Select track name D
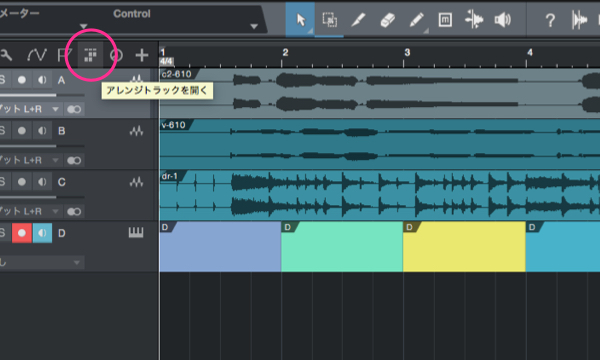The image size is (600, 360). click(x=62, y=233)
